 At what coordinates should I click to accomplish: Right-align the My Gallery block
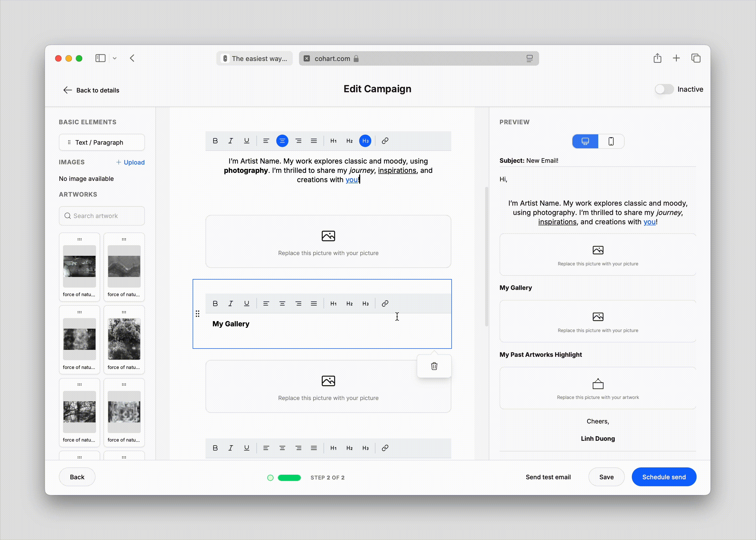(x=298, y=304)
